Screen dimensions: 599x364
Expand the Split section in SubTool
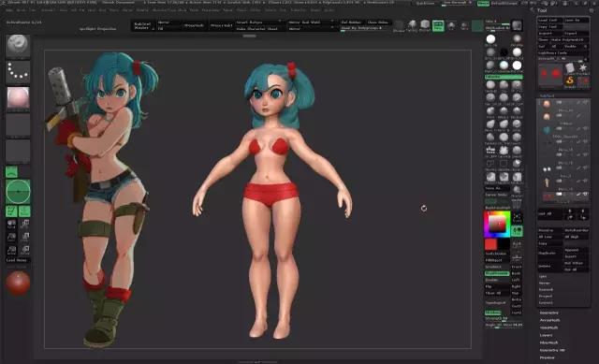[543, 276]
